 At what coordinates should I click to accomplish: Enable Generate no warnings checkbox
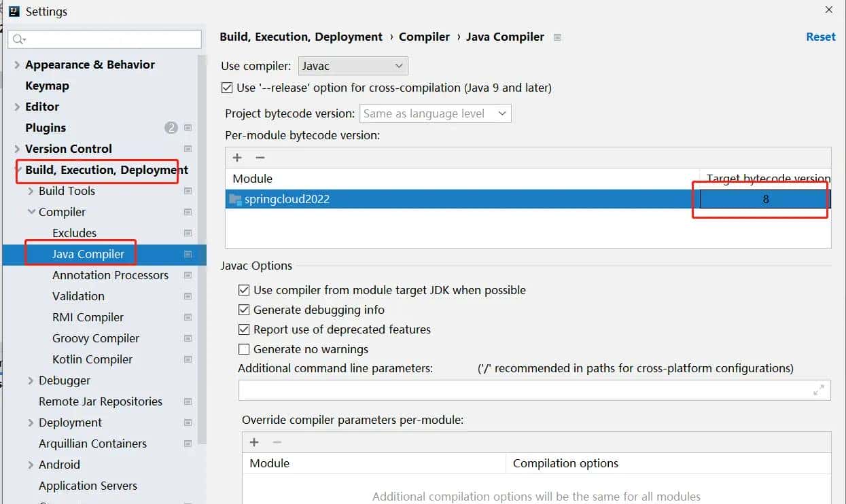pos(244,349)
